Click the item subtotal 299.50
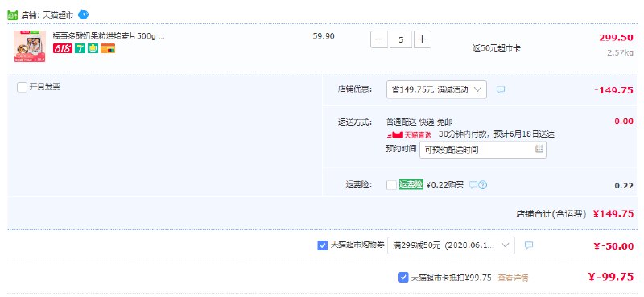 [616, 38]
